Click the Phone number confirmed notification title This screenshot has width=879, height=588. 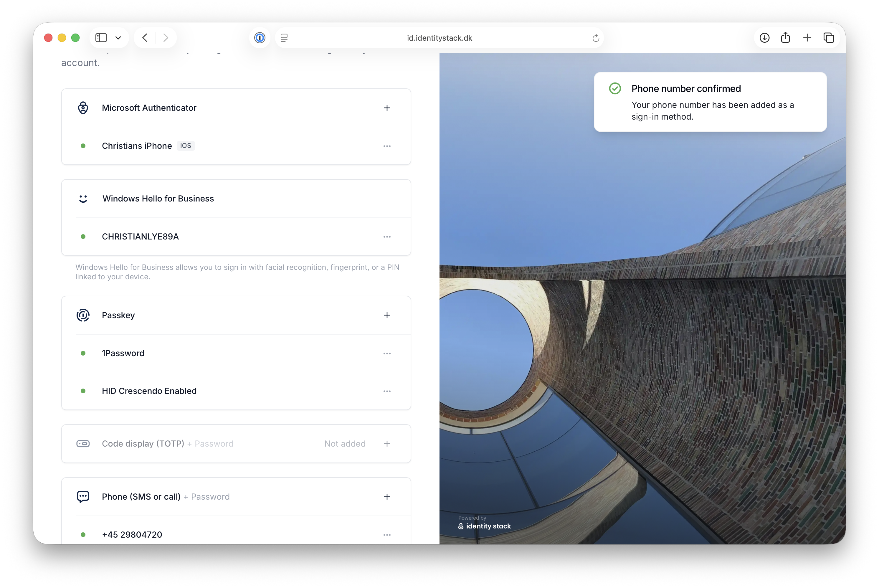click(x=686, y=88)
